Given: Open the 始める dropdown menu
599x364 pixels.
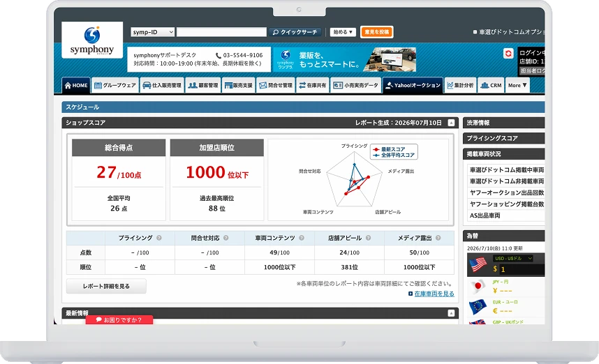Looking at the screenshot, I should [343, 32].
